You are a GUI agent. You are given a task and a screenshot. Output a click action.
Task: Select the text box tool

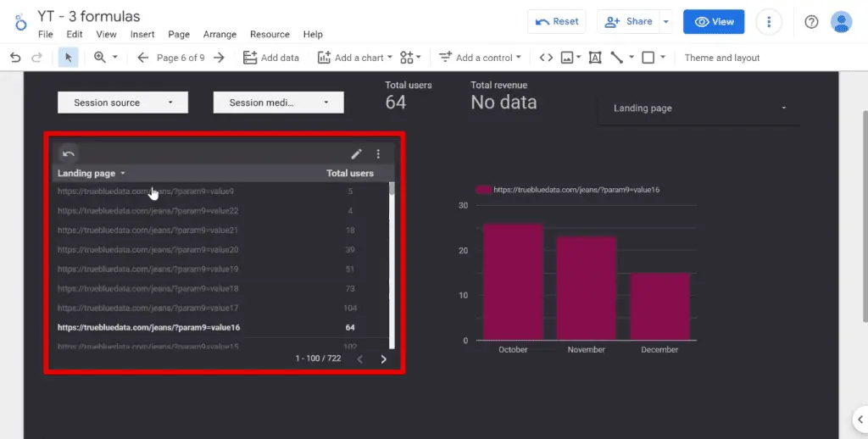594,58
